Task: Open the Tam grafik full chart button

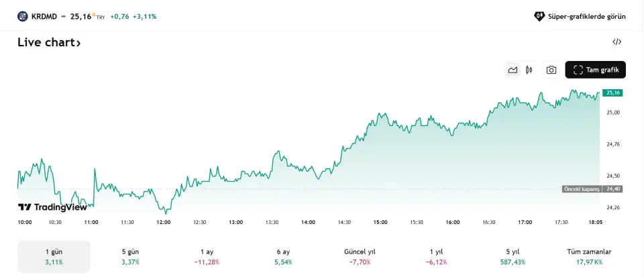Action: (595, 70)
